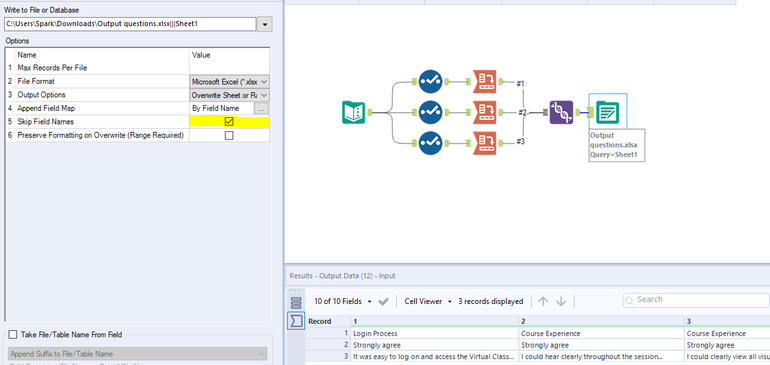Click the Write to File path field
This screenshot has height=365, width=770.
pos(130,24)
